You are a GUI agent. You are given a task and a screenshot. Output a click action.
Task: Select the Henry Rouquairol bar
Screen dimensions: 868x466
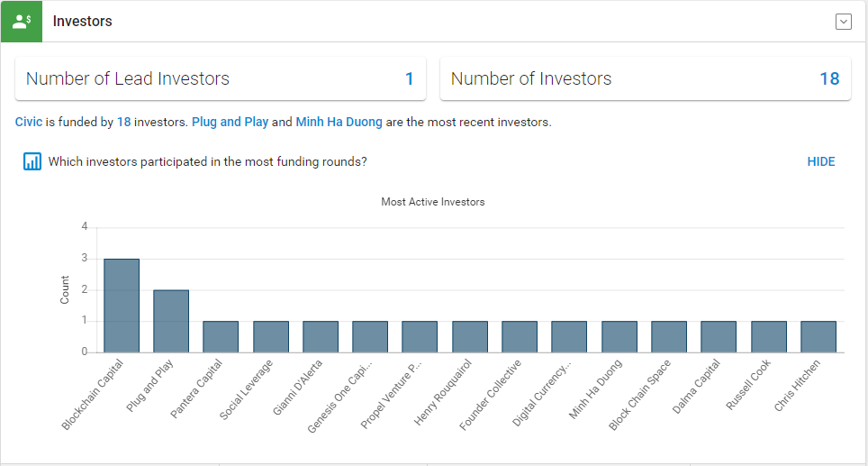tap(470, 336)
